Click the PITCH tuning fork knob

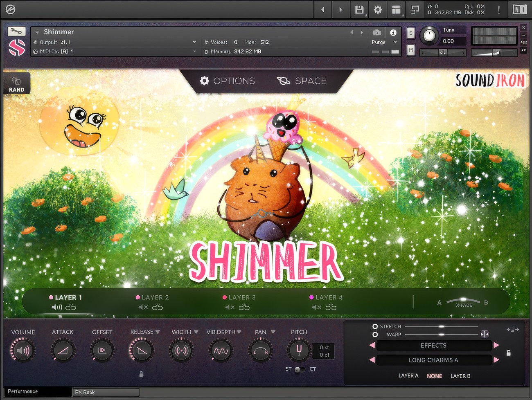click(299, 351)
